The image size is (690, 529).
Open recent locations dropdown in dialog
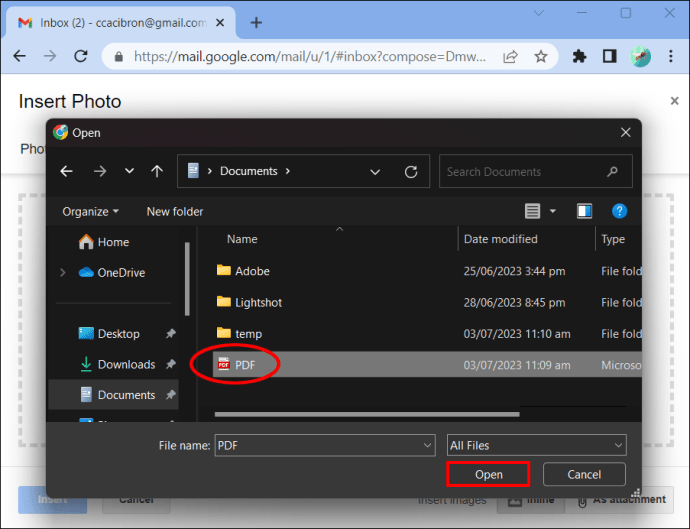point(129,171)
